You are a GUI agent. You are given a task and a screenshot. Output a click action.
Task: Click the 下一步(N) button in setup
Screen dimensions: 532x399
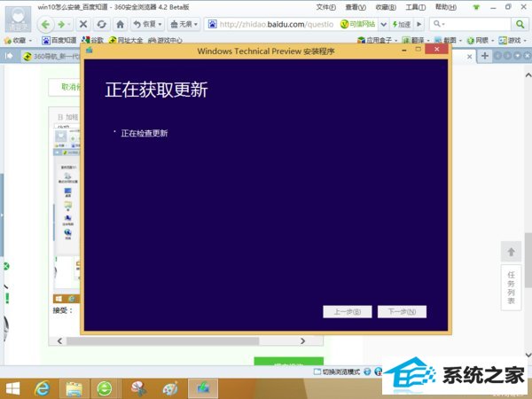coord(402,311)
